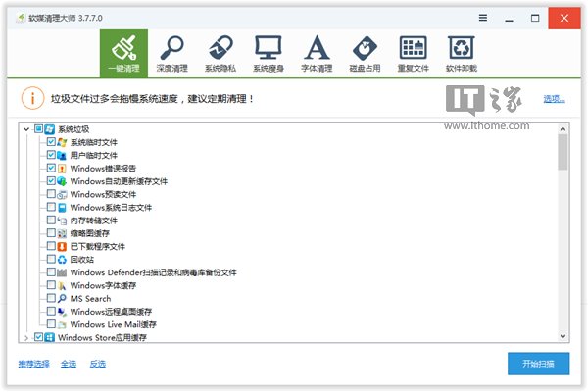Image resolution: width=588 pixels, height=392 pixels.
Task: Click 已下载程序文件 orange download icon
Action: pyautogui.click(x=62, y=246)
